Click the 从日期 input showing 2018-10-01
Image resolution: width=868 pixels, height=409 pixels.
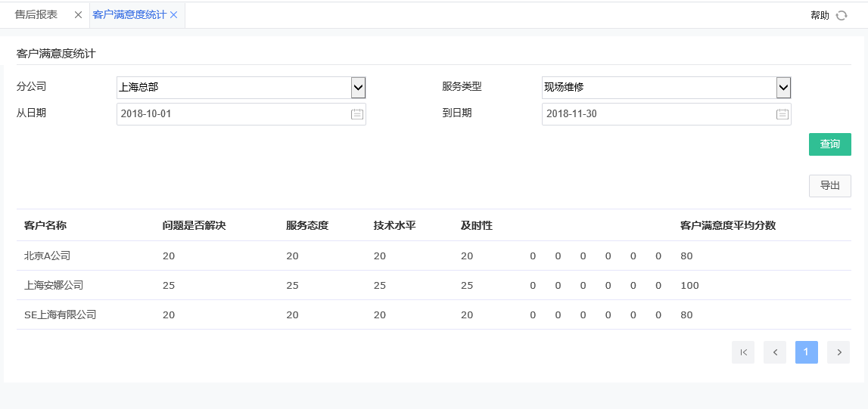(231, 114)
